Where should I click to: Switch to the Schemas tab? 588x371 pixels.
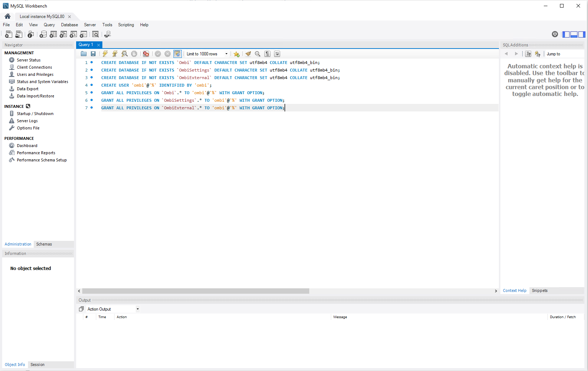tap(44, 244)
